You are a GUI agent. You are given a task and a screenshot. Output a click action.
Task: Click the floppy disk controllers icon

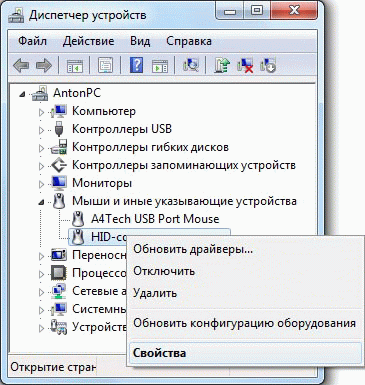pyautogui.click(x=59, y=147)
